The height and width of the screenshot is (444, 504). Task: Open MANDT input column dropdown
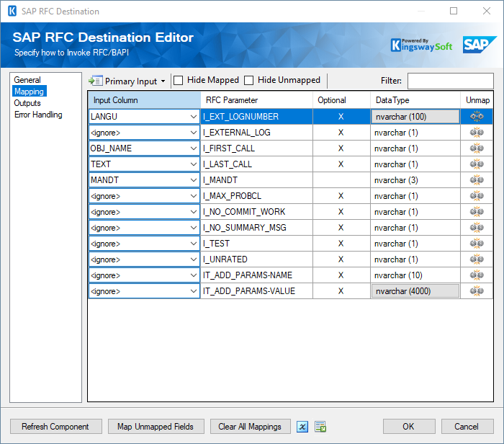coord(194,180)
